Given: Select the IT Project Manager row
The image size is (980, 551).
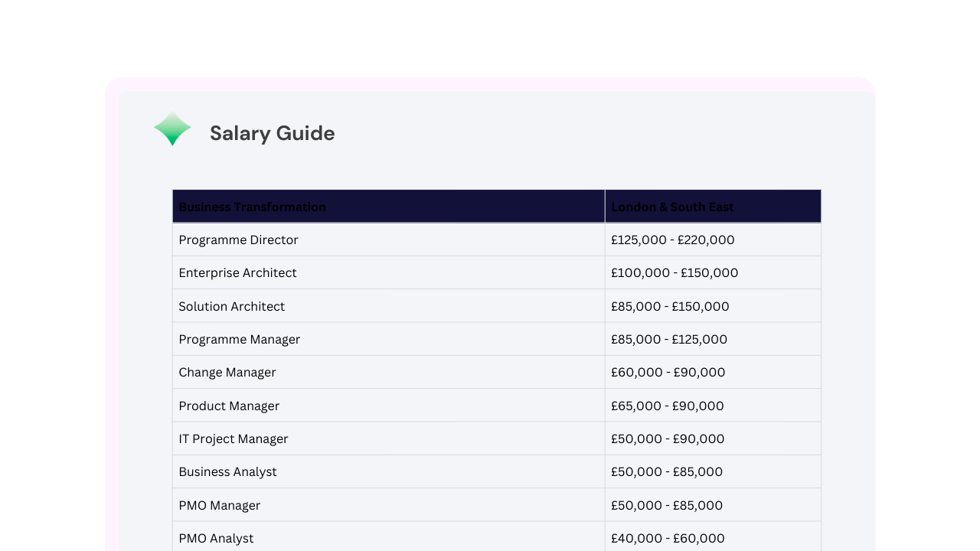Looking at the screenshot, I should 234,439.
